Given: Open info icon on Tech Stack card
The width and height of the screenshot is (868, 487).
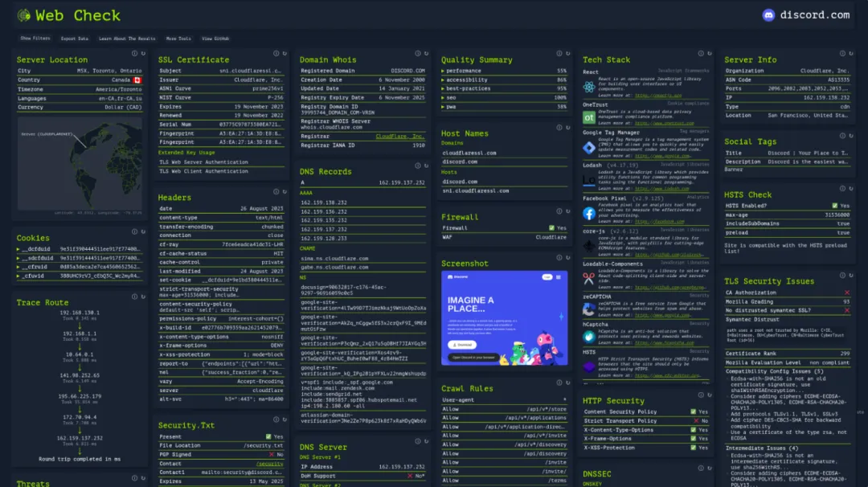Looking at the screenshot, I should click(701, 54).
